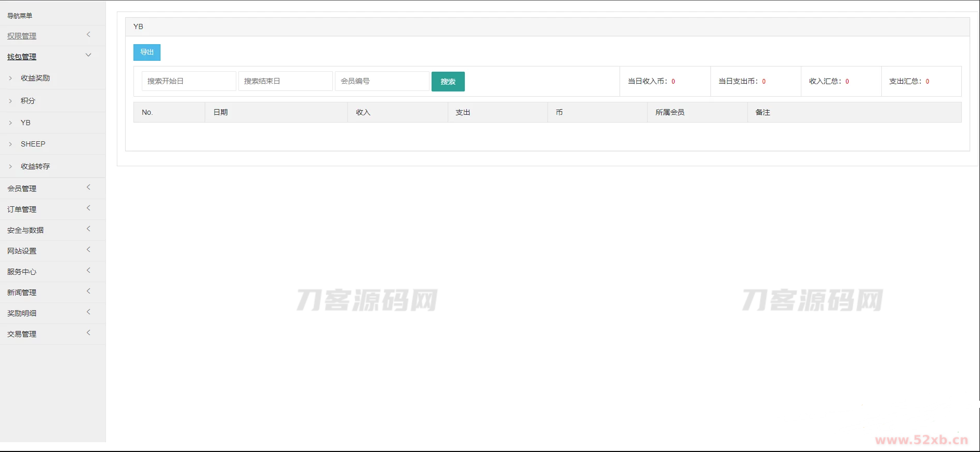The width and height of the screenshot is (980, 452).
Task: Click chevron icon next to 网站设置
Action: click(x=88, y=250)
